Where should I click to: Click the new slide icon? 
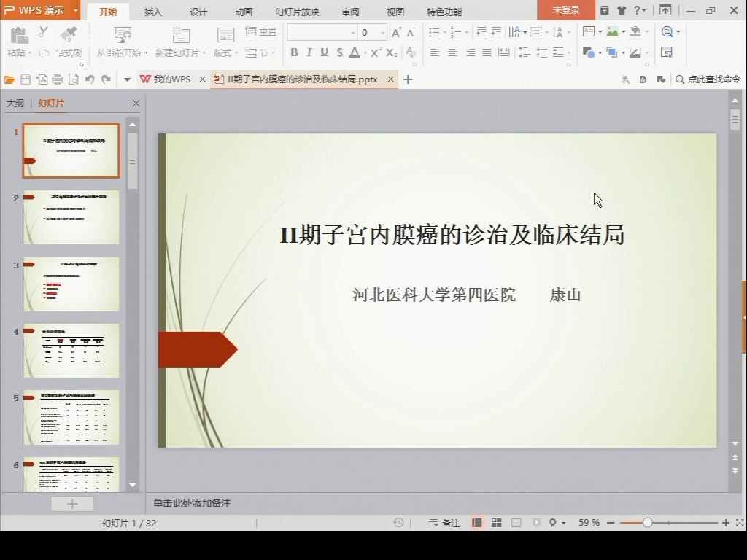point(180,36)
